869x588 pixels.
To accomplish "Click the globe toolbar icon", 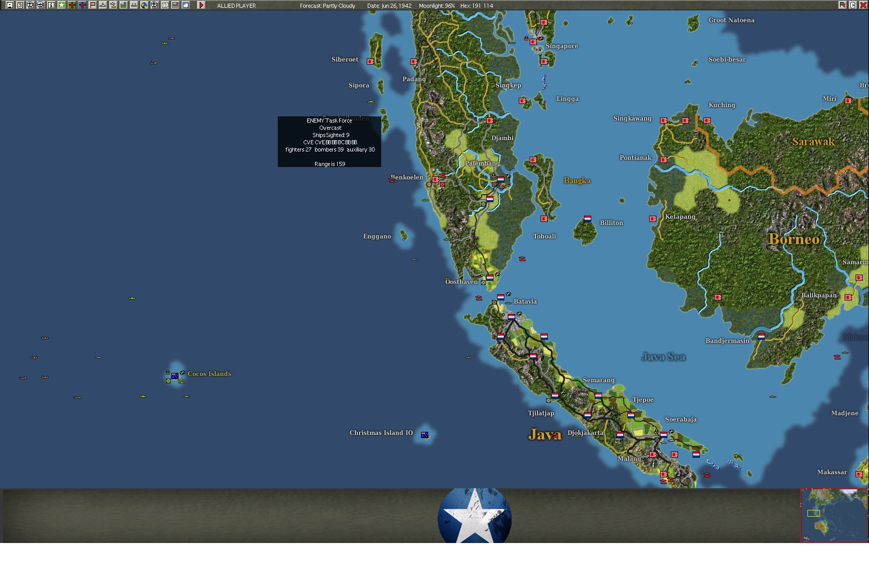I will point(144,5).
